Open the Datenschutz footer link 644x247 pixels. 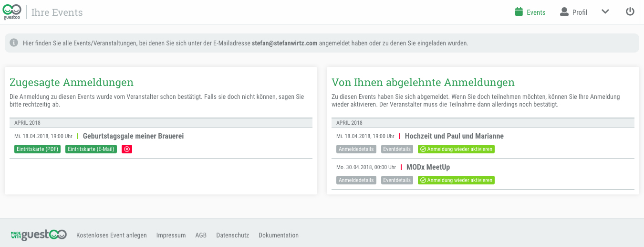tap(233, 235)
